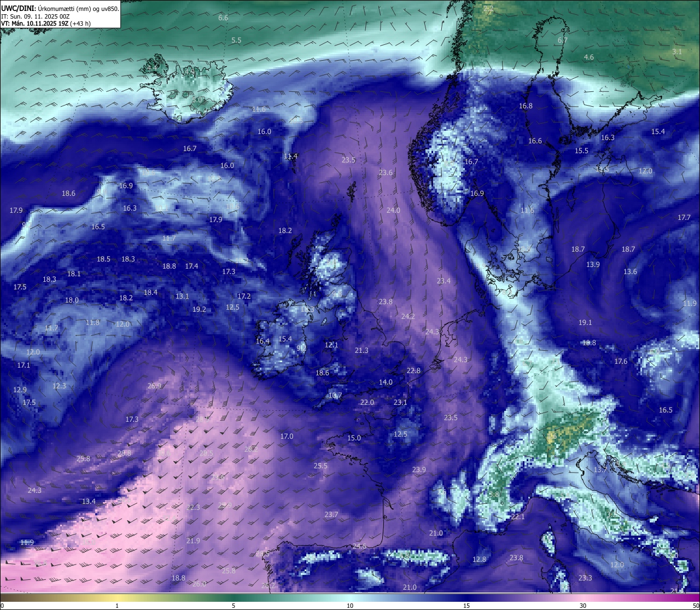The width and height of the screenshot is (700, 610).
Task: Click the map value '13.6'
Action: 630,272
